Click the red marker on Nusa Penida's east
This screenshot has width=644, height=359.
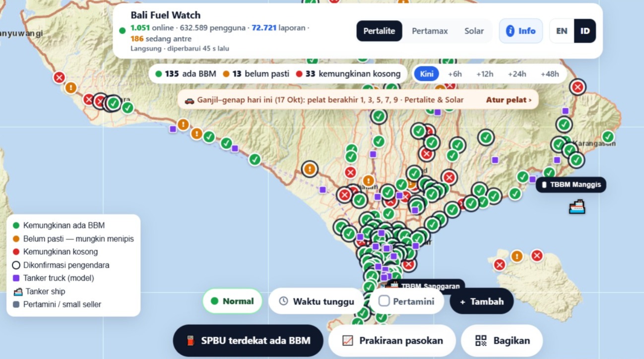[537, 256]
